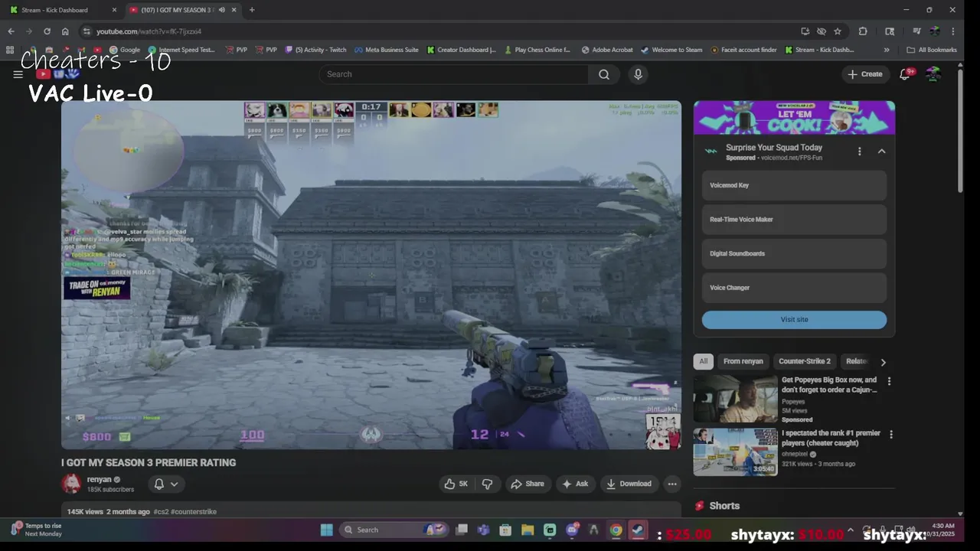980x551 pixels.
Task: Toggle notification bell for renyan
Action: 166,484
